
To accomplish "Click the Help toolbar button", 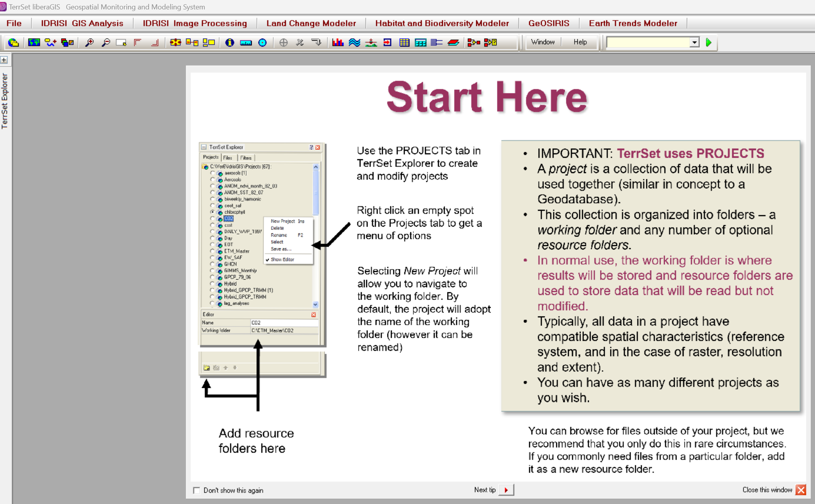I will point(580,42).
